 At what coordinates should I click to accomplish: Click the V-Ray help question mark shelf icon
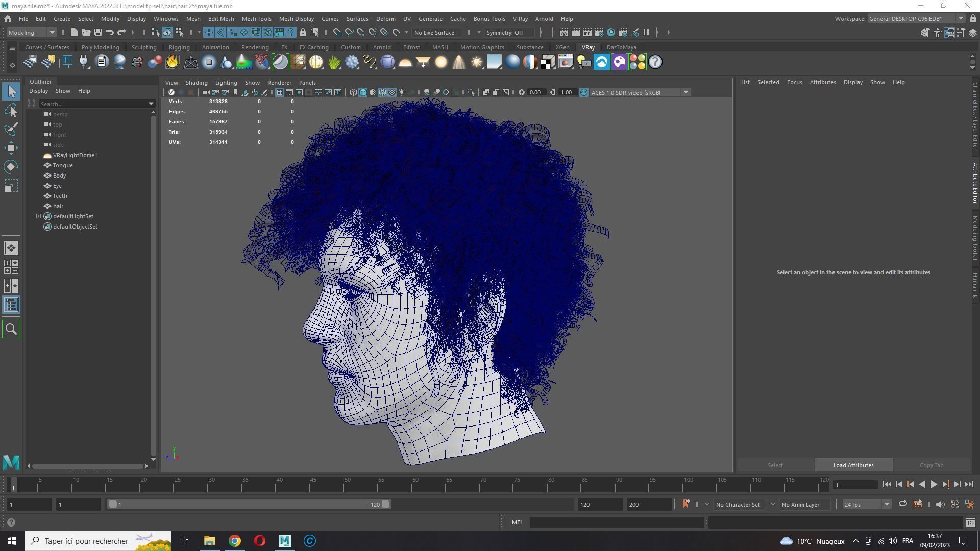tap(655, 62)
